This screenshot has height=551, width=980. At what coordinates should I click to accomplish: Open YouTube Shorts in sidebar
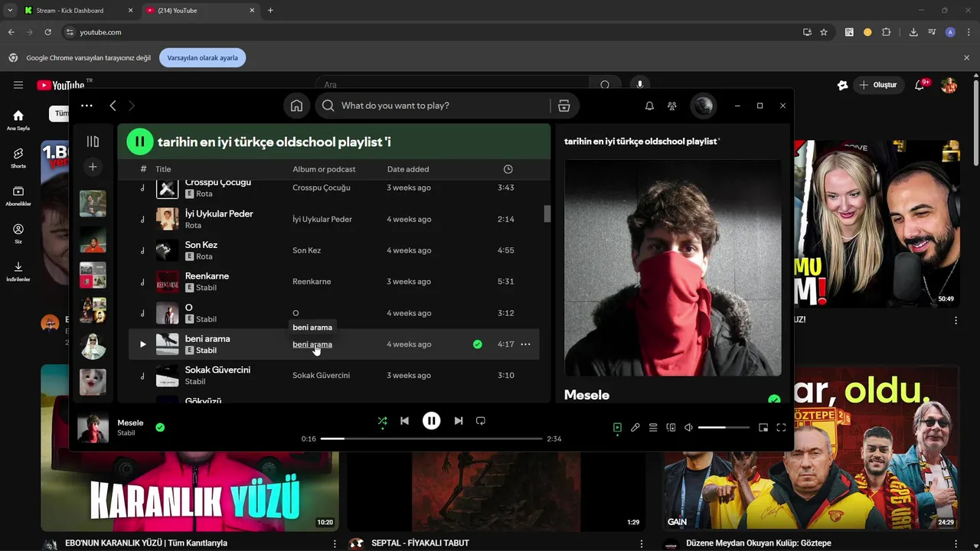point(18,158)
